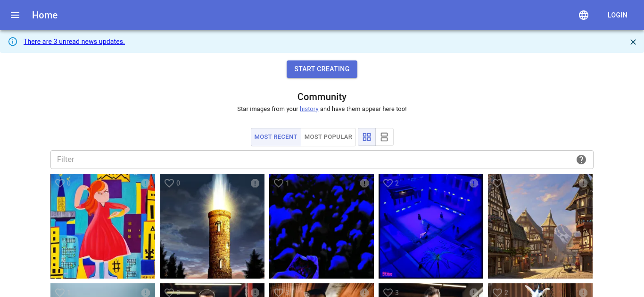This screenshot has height=297, width=644.
Task: Open the hamburger navigation menu
Action: pos(15,15)
